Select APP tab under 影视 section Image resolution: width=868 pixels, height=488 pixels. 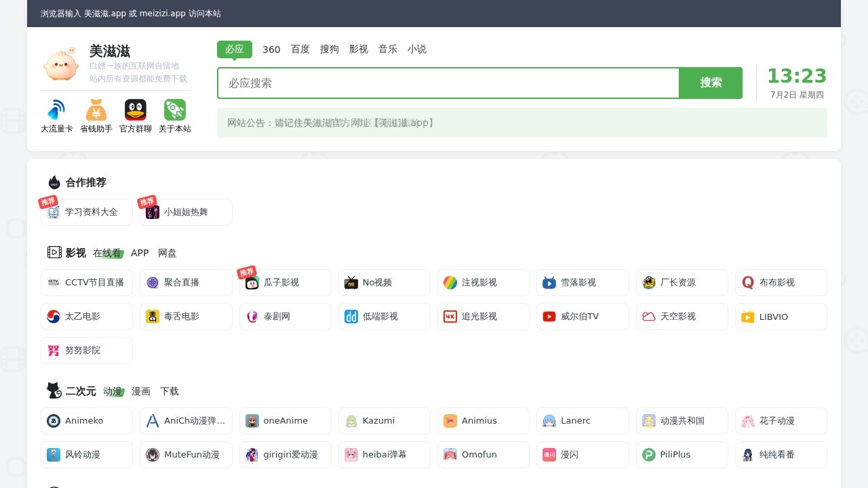(x=140, y=253)
